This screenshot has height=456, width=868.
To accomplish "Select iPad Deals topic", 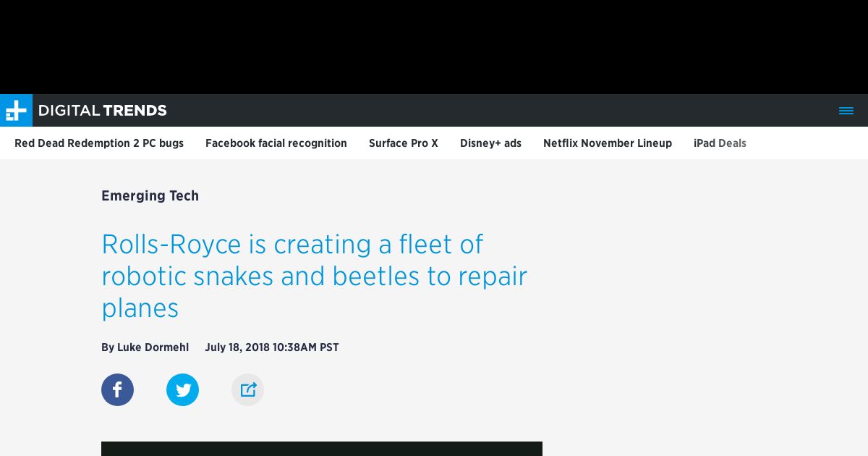I will coord(720,143).
